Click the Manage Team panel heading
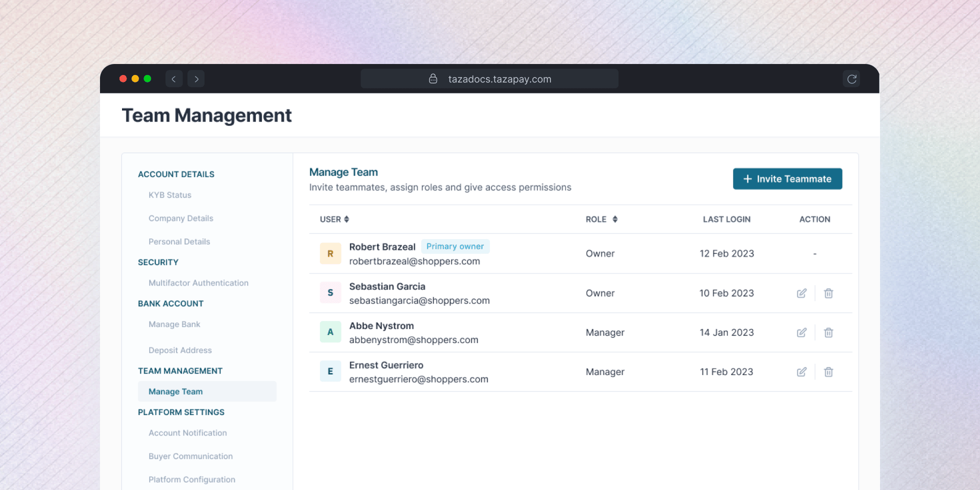980x490 pixels. [343, 172]
